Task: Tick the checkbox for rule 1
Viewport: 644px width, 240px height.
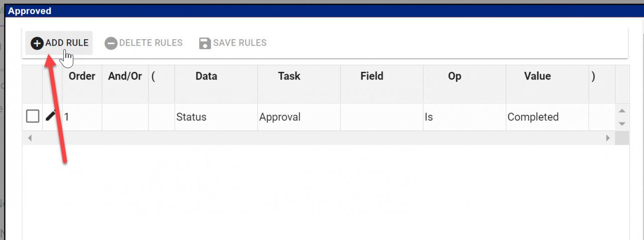Action: tap(33, 116)
